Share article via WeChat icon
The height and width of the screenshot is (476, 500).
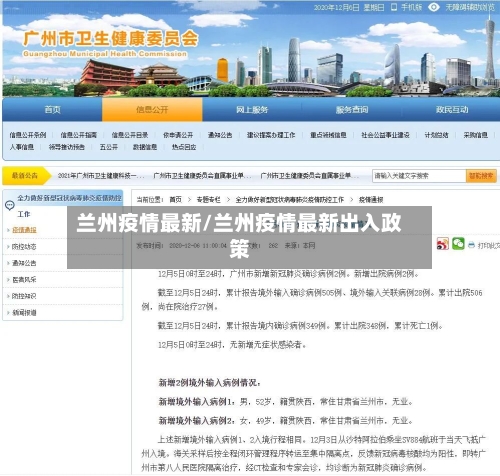(458, 244)
